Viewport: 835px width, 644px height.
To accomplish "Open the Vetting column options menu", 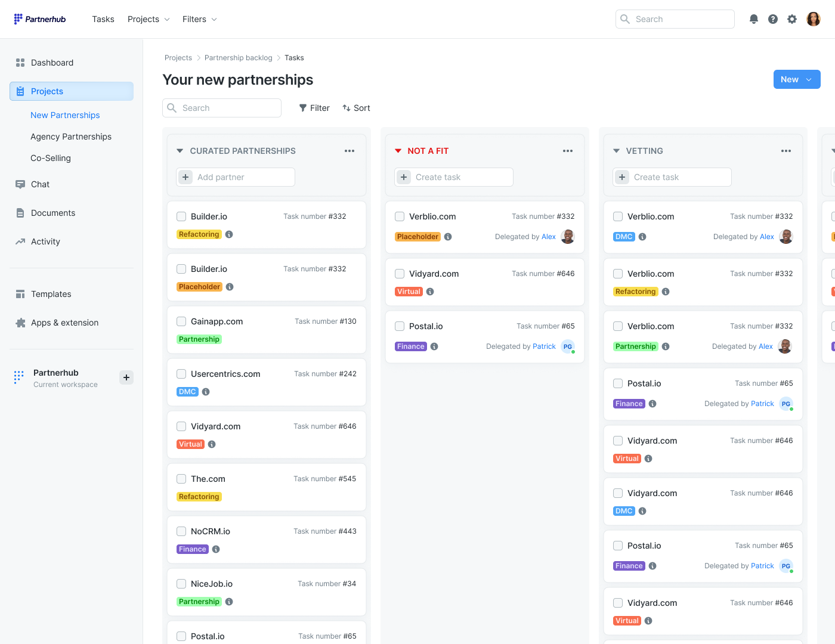I will click(x=786, y=151).
